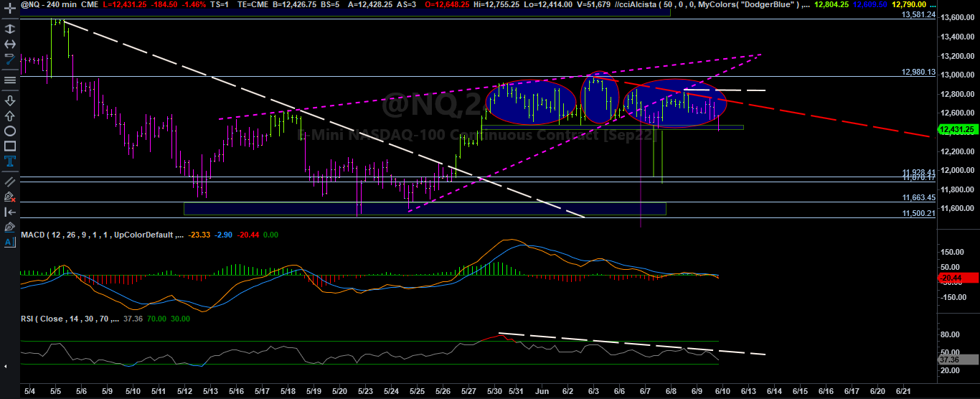Select the ellipse drawing tool
Viewport: 980px width, 399px height.
tap(10, 131)
